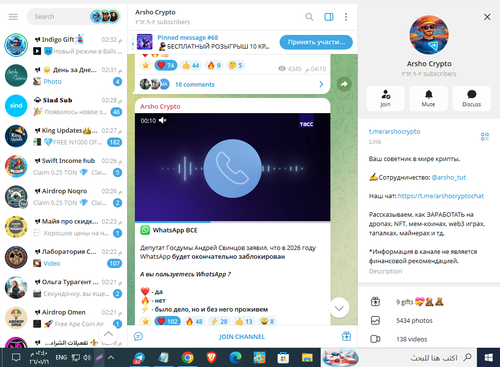Send a gift via gift icon
The image size is (500, 367).
tap(346, 336)
